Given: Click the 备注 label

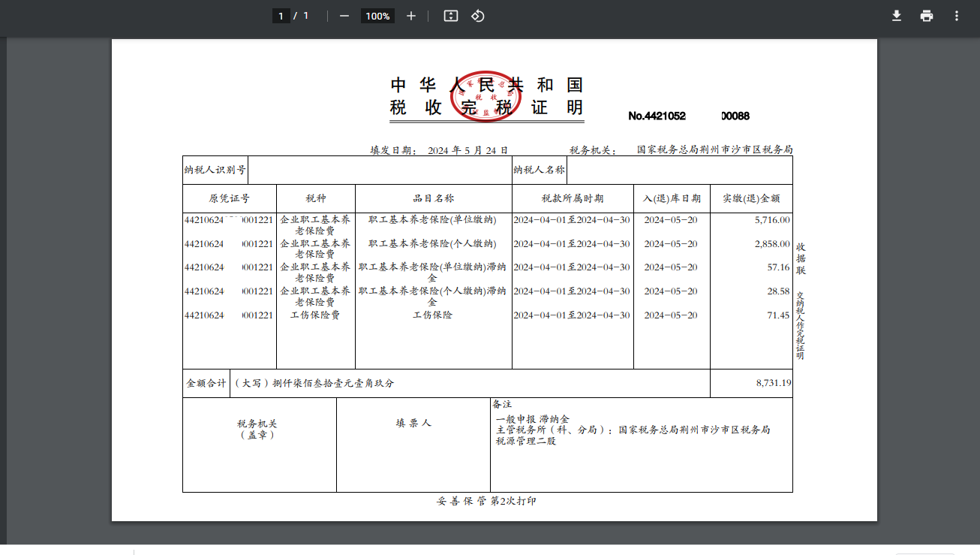Looking at the screenshot, I should pyautogui.click(x=503, y=404).
